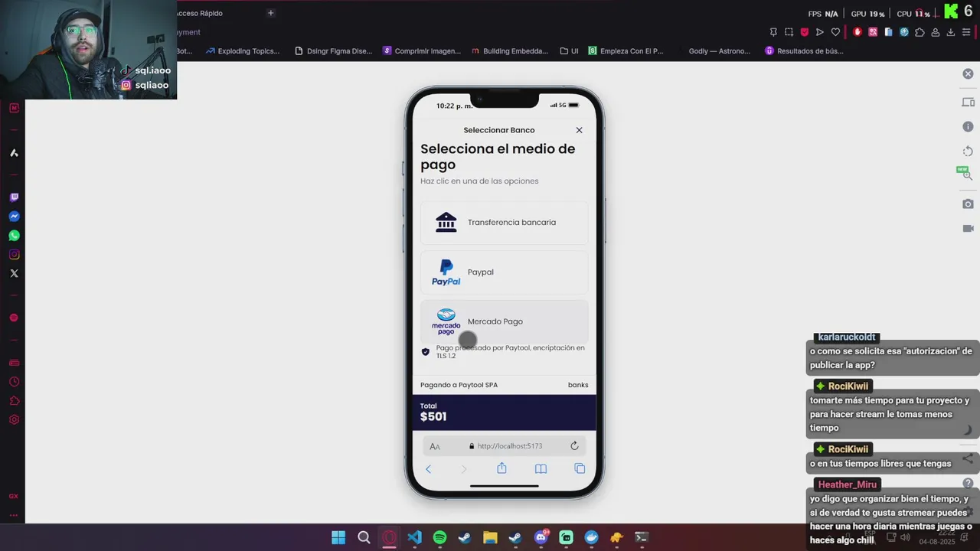Click the "Pagando a Paytool SPA" text
This screenshot has width=980, height=551.
pos(459,385)
